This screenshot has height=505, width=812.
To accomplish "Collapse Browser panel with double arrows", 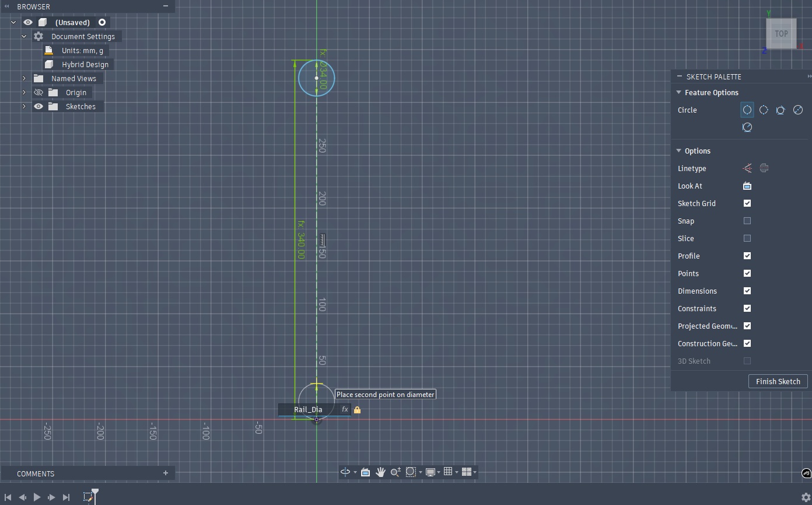I will point(7,6).
